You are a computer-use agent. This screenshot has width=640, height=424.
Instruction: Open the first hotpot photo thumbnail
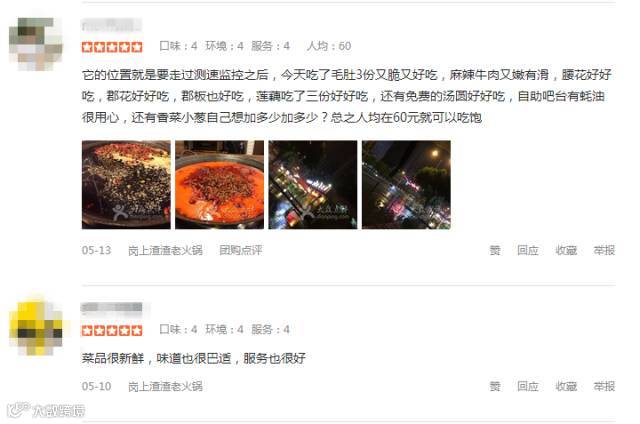pyautogui.click(x=126, y=184)
